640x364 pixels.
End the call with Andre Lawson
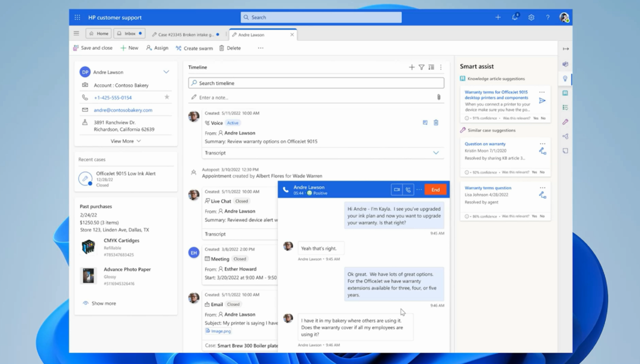(436, 189)
